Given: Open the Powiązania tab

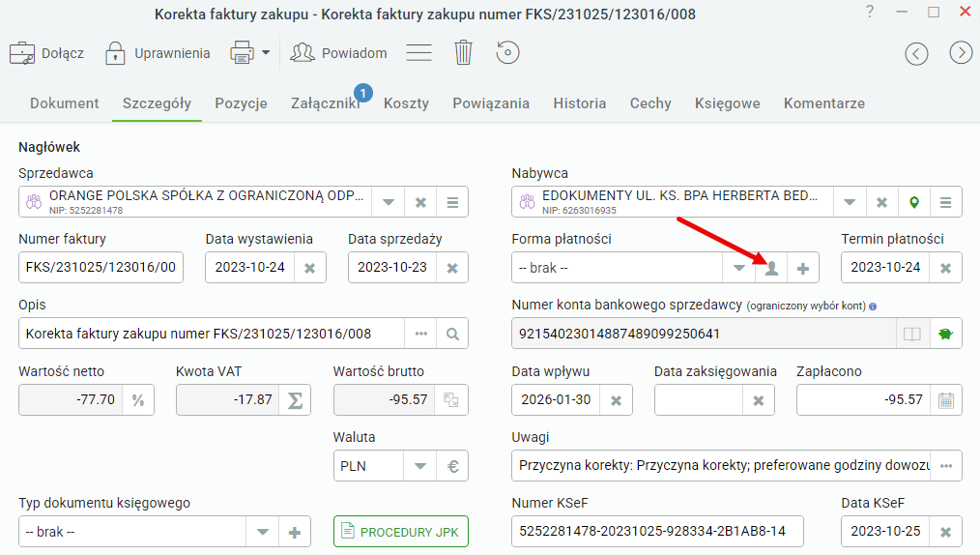Looking at the screenshot, I should click(x=491, y=103).
